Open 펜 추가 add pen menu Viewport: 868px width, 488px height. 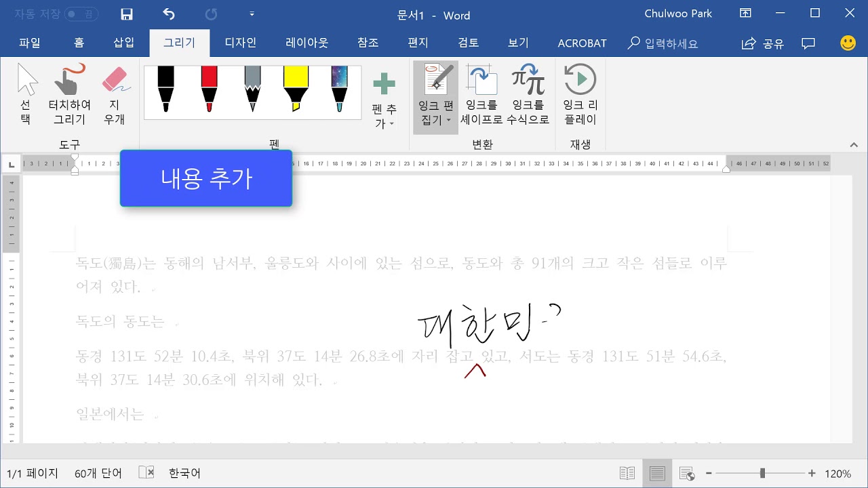[384, 100]
